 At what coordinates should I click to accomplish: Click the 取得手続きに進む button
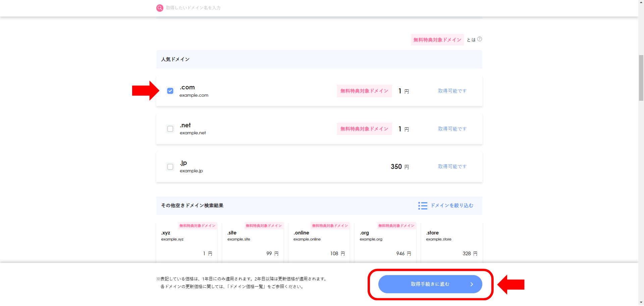(430, 284)
